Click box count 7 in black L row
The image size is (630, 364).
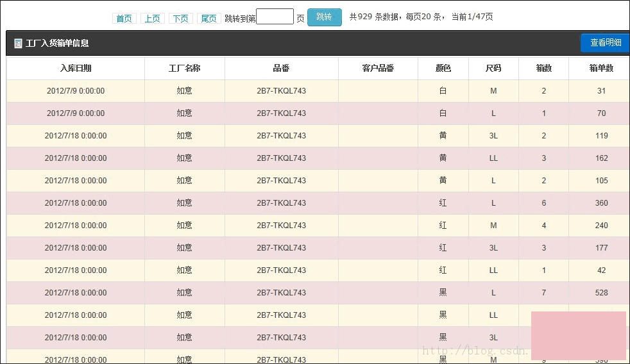coord(543,293)
